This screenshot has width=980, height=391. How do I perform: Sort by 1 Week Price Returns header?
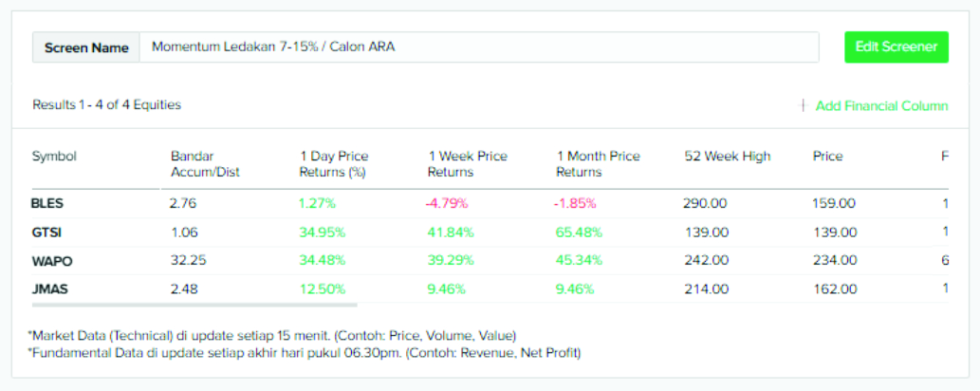click(468, 164)
